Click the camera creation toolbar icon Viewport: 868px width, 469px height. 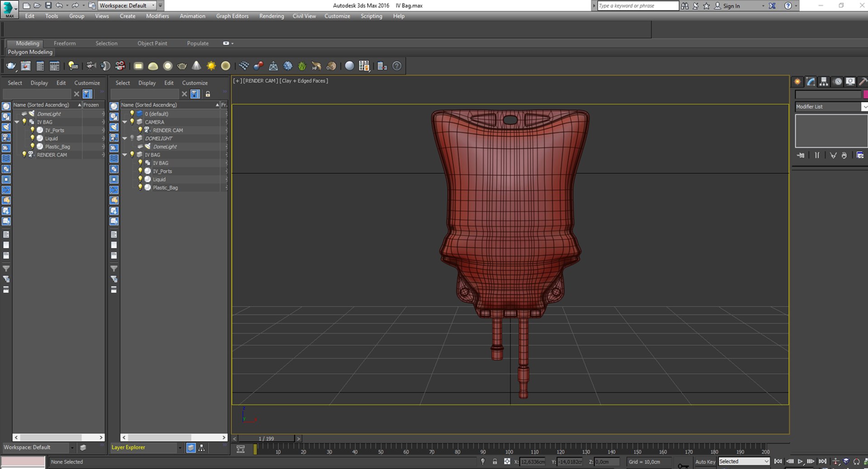(x=91, y=66)
